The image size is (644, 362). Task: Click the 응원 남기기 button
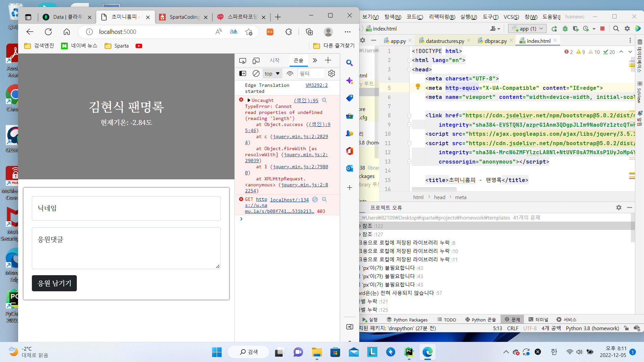click(54, 283)
